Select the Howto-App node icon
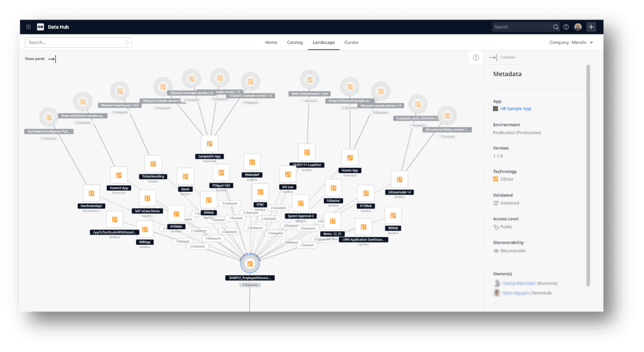644x352 pixels. [350, 158]
